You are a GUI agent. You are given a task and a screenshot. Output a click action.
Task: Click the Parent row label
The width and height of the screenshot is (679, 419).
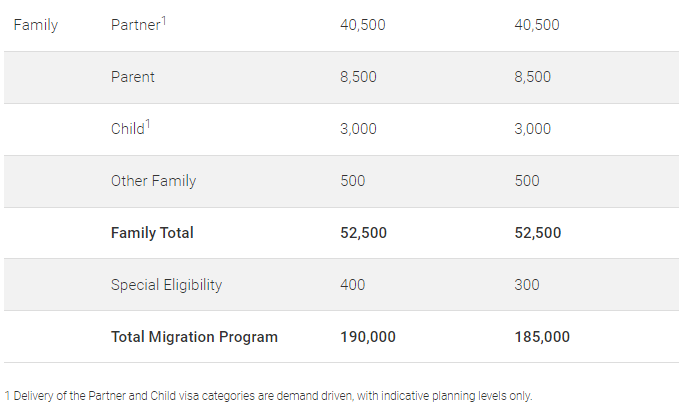[x=133, y=77]
